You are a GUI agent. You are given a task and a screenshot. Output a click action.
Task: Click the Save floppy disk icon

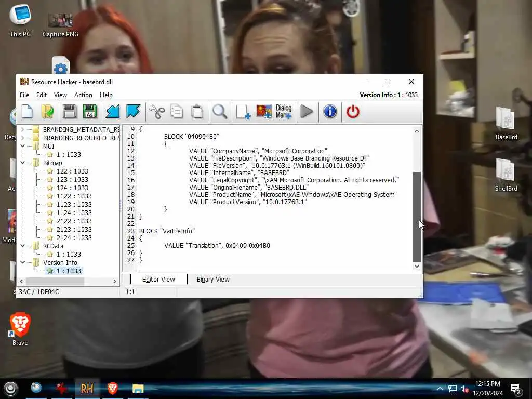point(70,111)
